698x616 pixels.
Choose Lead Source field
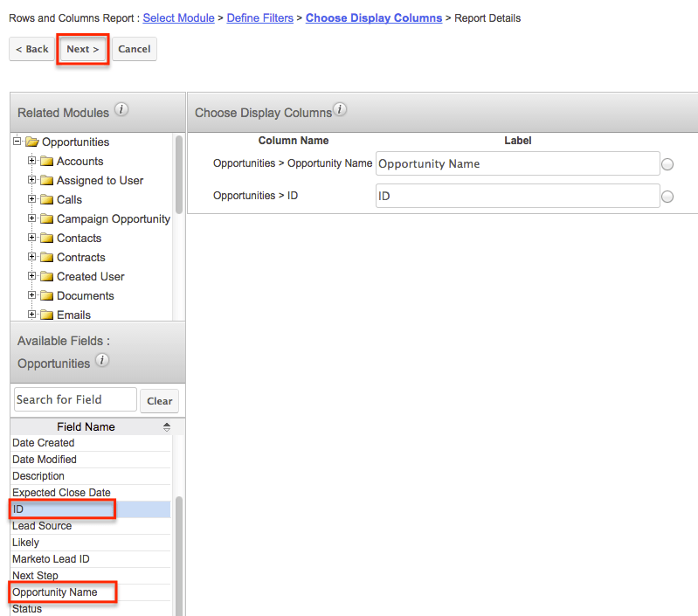pos(90,526)
